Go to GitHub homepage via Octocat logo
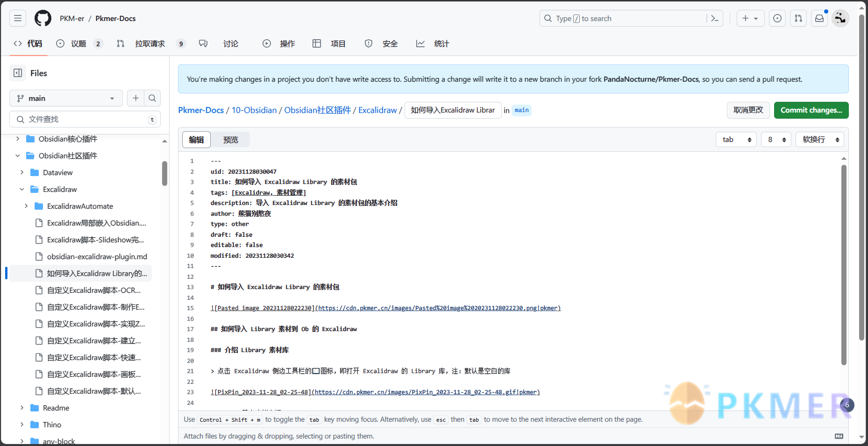The width and height of the screenshot is (868, 446). [43, 18]
